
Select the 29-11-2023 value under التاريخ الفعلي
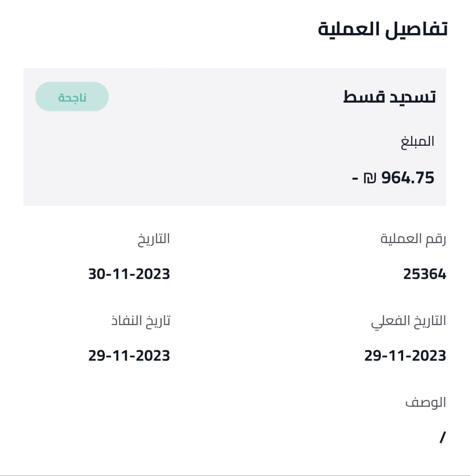click(405, 356)
